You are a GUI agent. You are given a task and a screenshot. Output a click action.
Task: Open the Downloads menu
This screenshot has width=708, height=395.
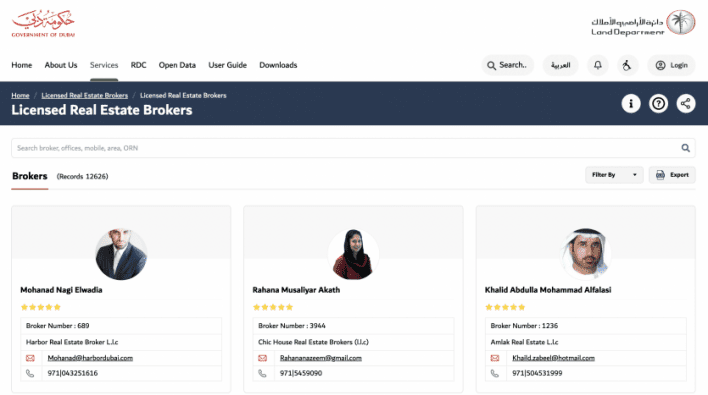[278, 65]
